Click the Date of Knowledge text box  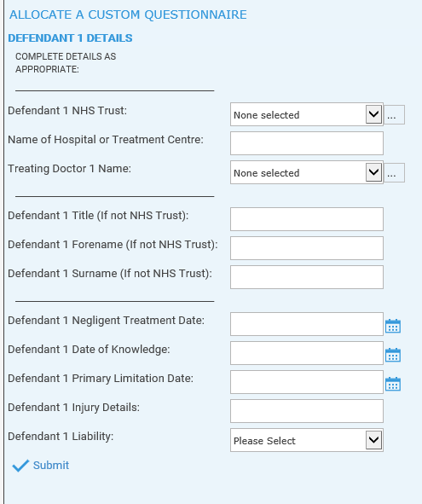pos(307,353)
